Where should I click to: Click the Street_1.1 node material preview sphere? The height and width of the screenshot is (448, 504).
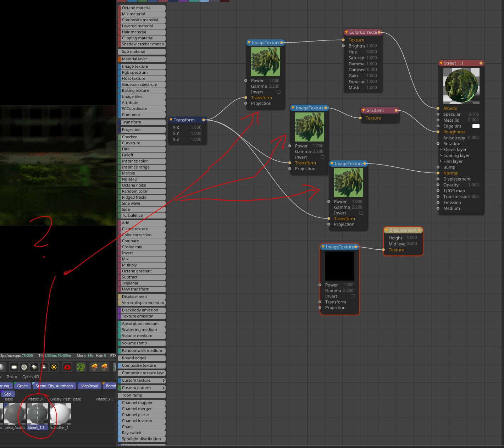[x=461, y=86]
